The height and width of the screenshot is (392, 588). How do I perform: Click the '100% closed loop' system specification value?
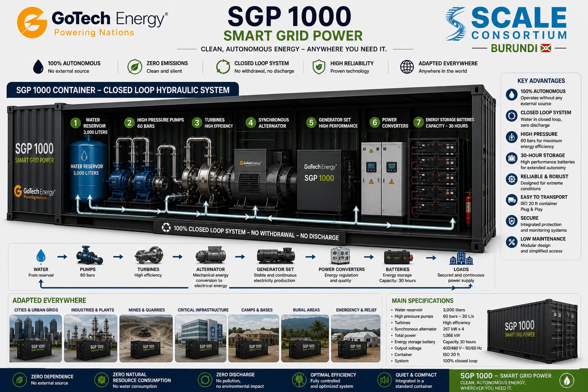tap(460, 361)
